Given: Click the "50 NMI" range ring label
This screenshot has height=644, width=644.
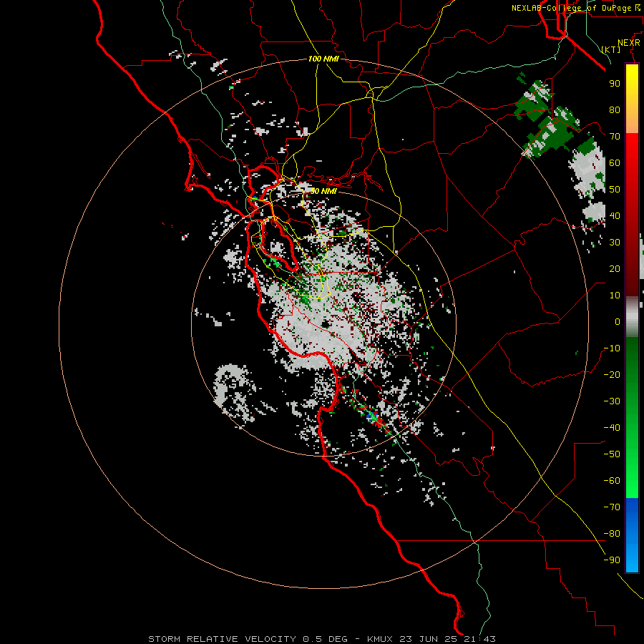Looking at the screenshot, I should (x=323, y=191).
